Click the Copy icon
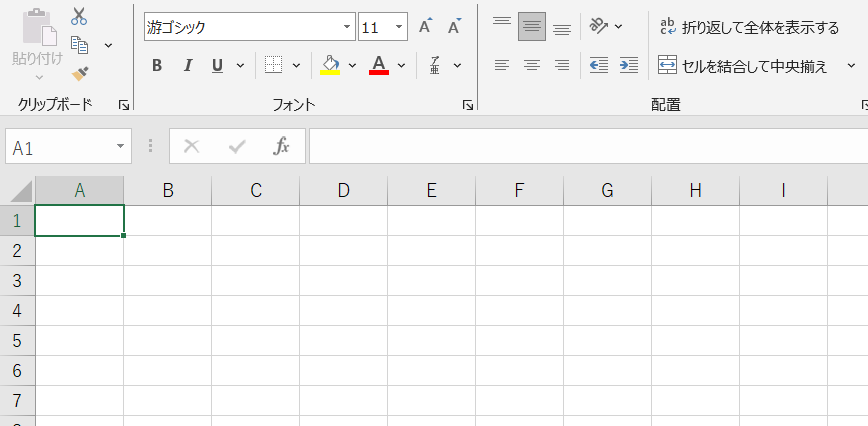This screenshot has height=426, width=868. click(x=80, y=45)
